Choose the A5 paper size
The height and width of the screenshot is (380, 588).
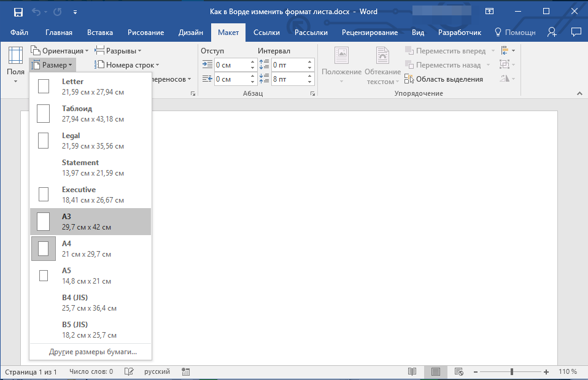[90, 276]
